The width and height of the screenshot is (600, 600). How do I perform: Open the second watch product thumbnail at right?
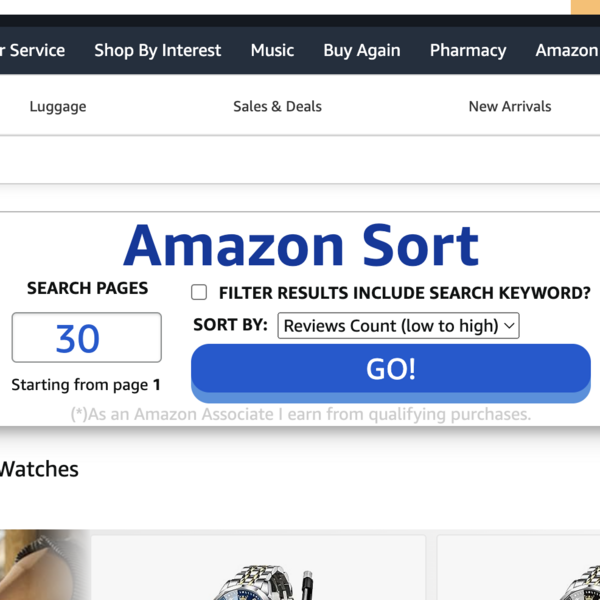pos(518,568)
